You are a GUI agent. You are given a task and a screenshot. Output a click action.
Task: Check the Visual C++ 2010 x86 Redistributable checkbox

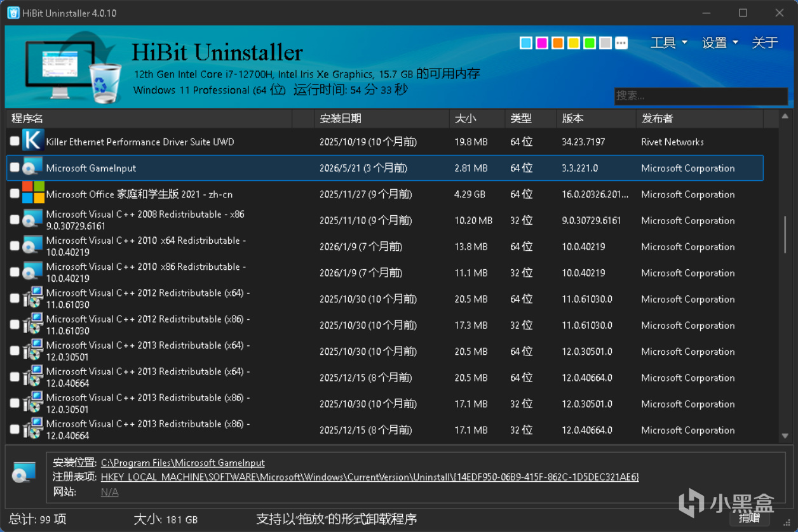(15, 272)
